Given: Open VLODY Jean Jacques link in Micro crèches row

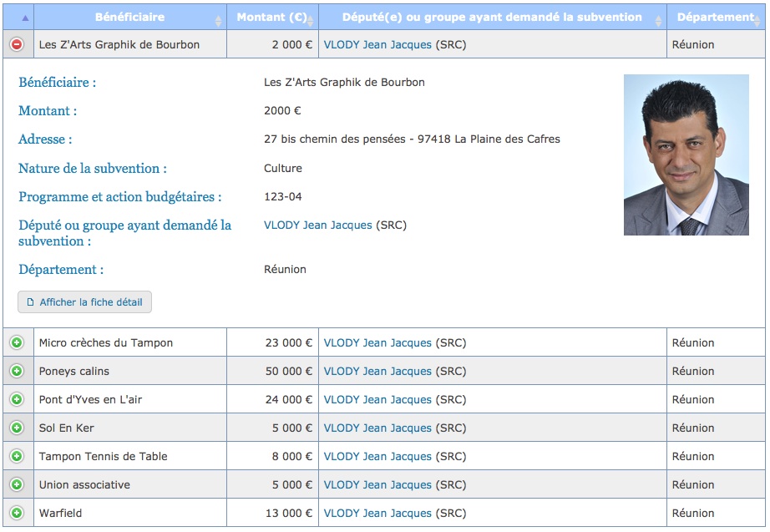Looking at the screenshot, I should coord(377,343).
